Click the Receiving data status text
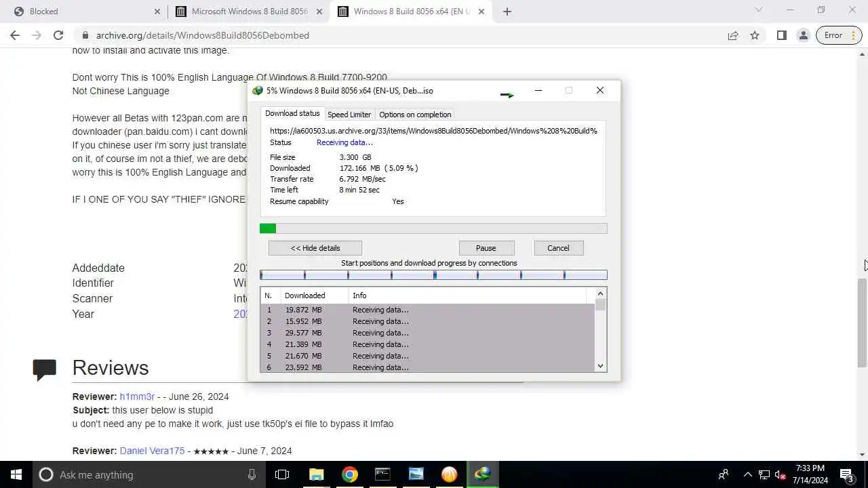Screen dimensions: 868x488 [344, 142]
